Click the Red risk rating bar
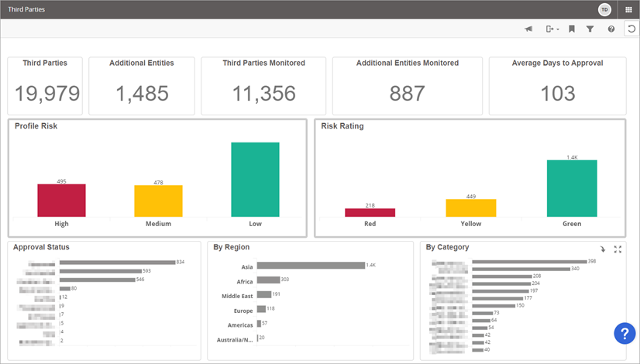Screen dimensions: 640x364 pos(370,212)
